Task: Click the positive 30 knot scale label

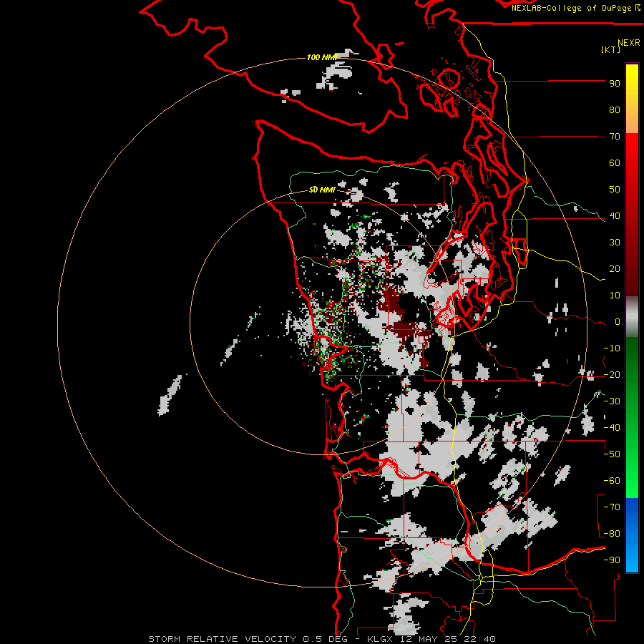Action: (x=615, y=243)
